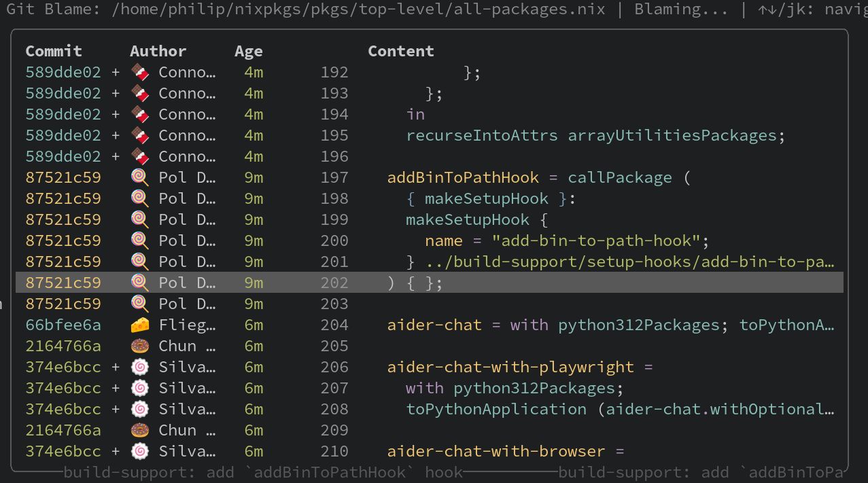
Task: Click the chocolate bar avatar icon beside Connor's commit
Action: [139, 72]
